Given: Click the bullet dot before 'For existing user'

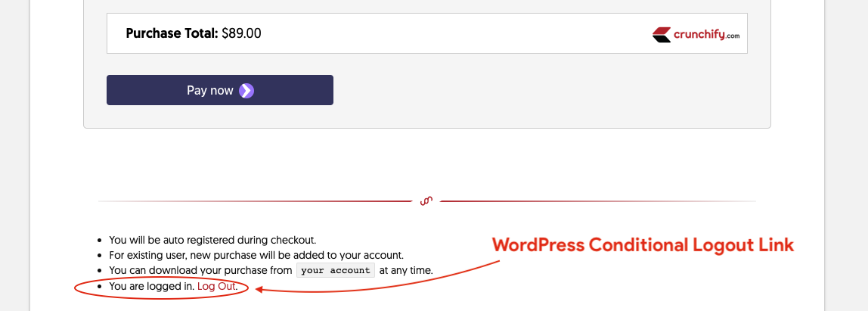Looking at the screenshot, I should coord(100,256).
